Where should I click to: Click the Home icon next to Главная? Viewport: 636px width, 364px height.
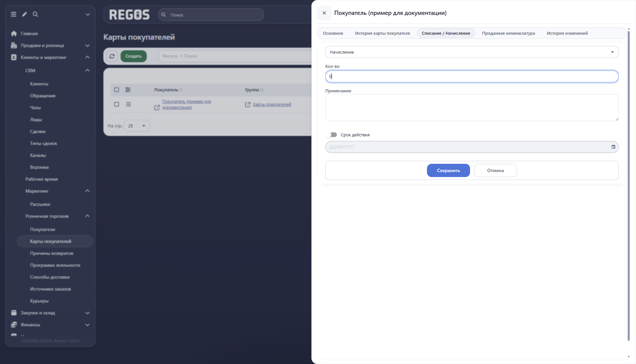tap(14, 33)
